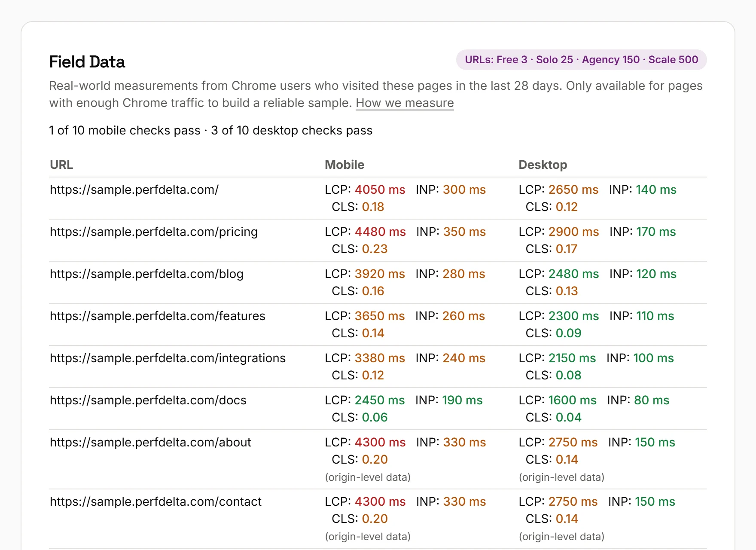Click the pricing desktop CLS 0.17
The height and width of the screenshot is (550, 756).
point(567,249)
